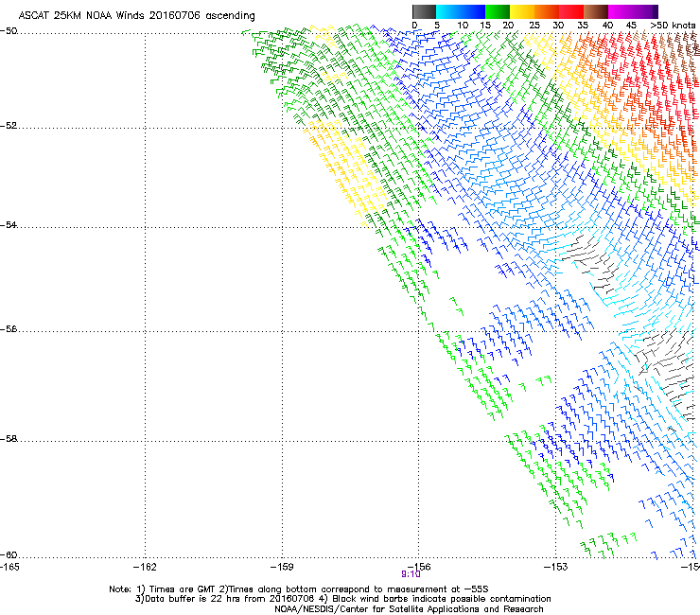Click the legend label '10'

(463, 26)
